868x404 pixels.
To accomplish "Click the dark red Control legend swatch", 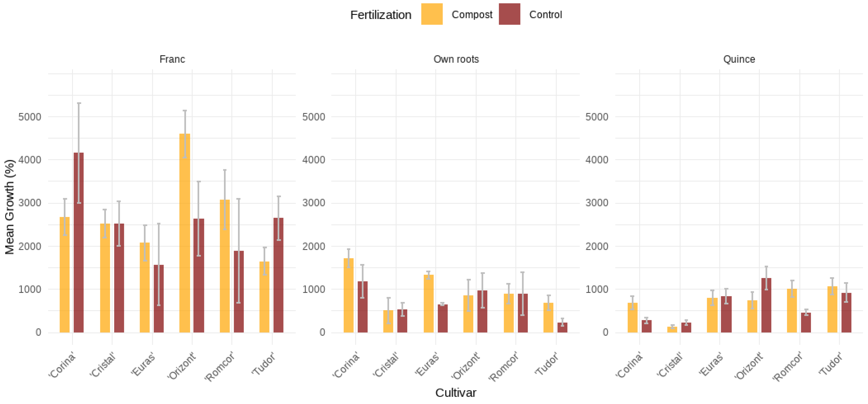I will coord(509,14).
